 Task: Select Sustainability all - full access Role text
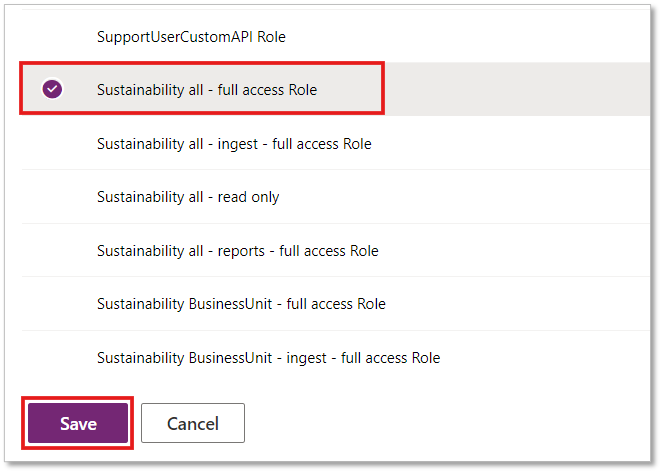pos(207,90)
